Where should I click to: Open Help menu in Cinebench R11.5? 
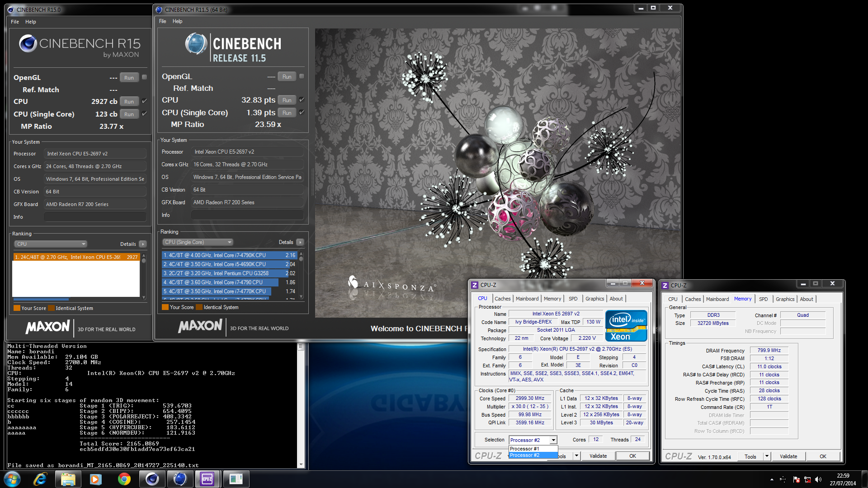pyautogui.click(x=178, y=21)
